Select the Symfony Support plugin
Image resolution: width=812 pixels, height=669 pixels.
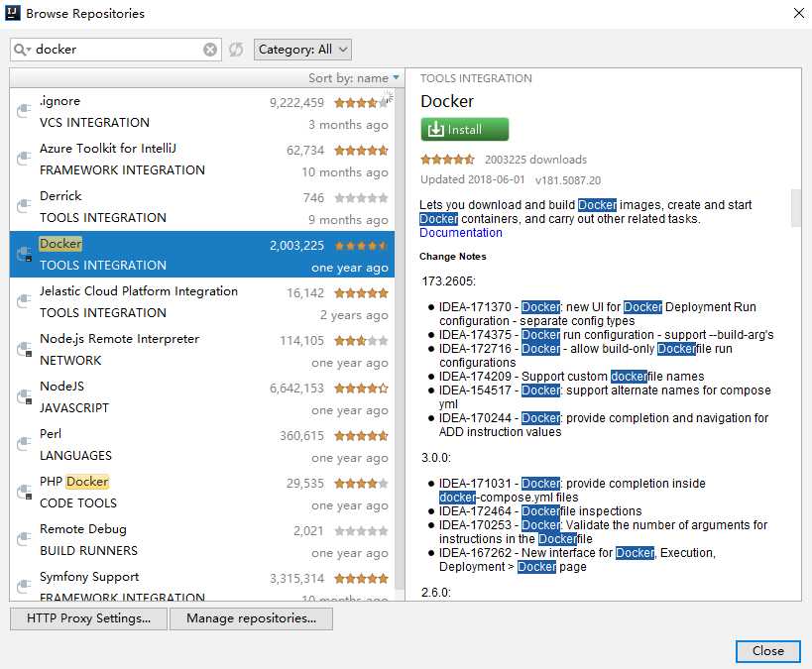tap(89, 577)
